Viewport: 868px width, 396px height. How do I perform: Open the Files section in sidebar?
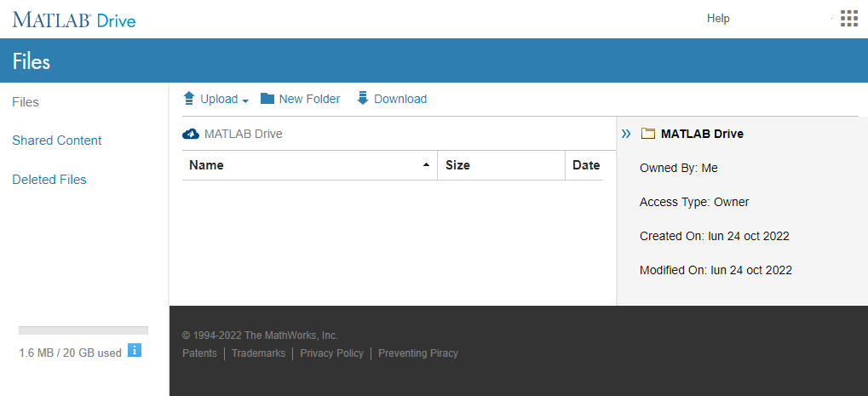pos(26,102)
